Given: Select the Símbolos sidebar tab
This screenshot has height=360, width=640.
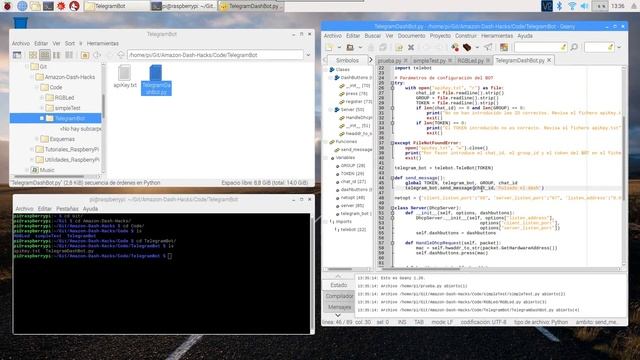Looking at the screenshot, I should [x=347, y=60].
